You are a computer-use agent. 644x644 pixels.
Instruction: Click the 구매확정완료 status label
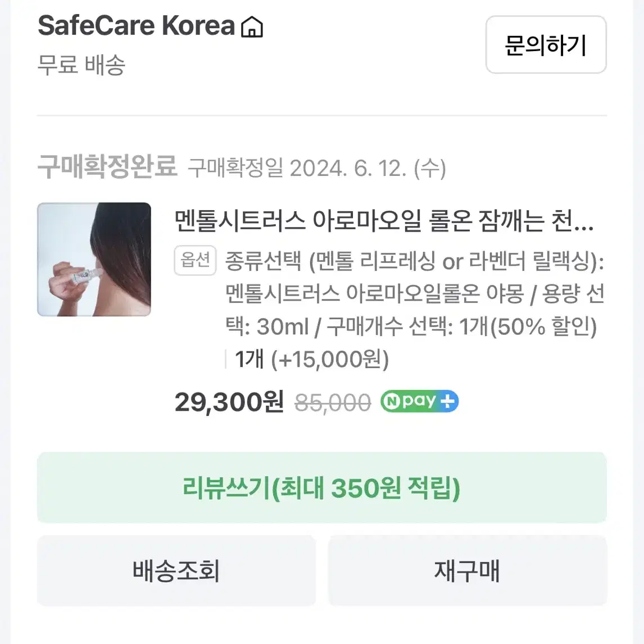(x=107, y=166)
